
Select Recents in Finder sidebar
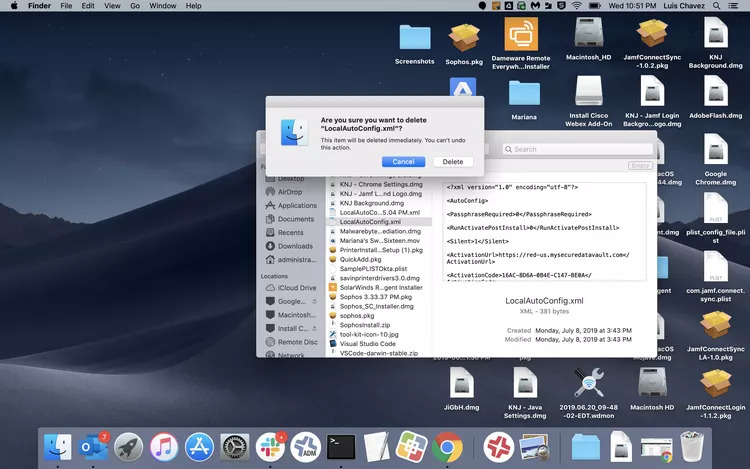pyautogui.click(x=290, y=232)
